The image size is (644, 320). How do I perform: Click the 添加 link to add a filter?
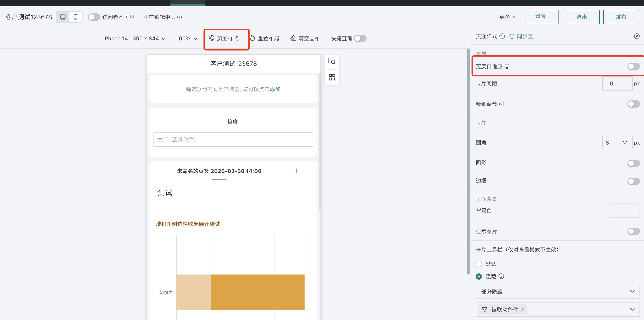click(x=275, y=89)
